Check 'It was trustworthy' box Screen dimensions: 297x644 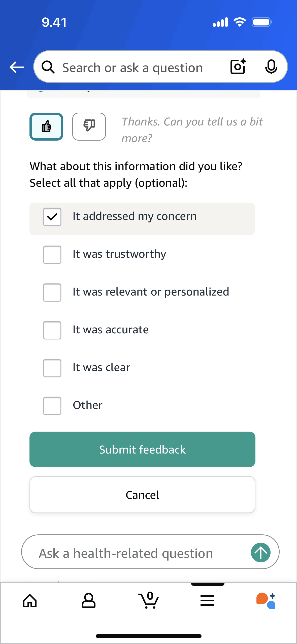[52, 254]
